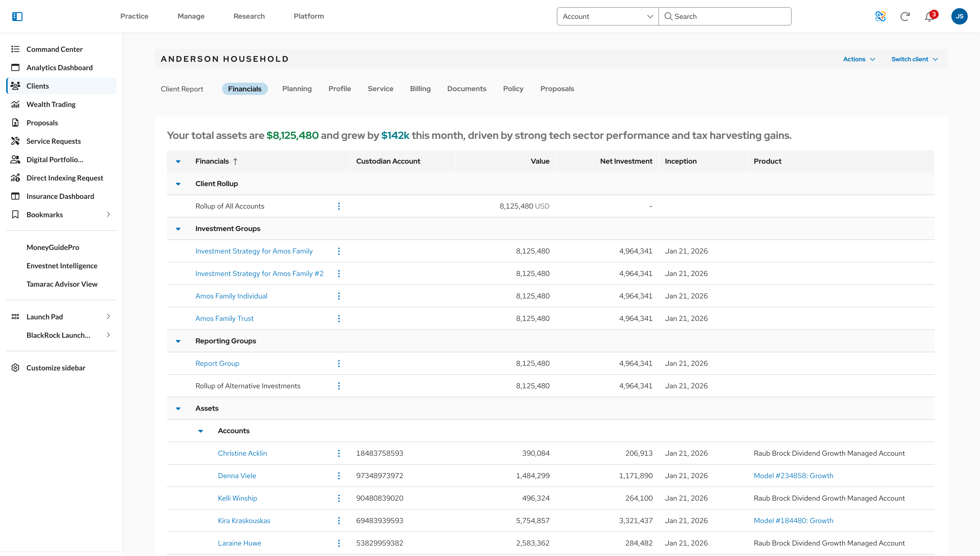980x556 pixels.
Task: Open row menu for Rollup of All Accounts
Action: pos(339,206)
